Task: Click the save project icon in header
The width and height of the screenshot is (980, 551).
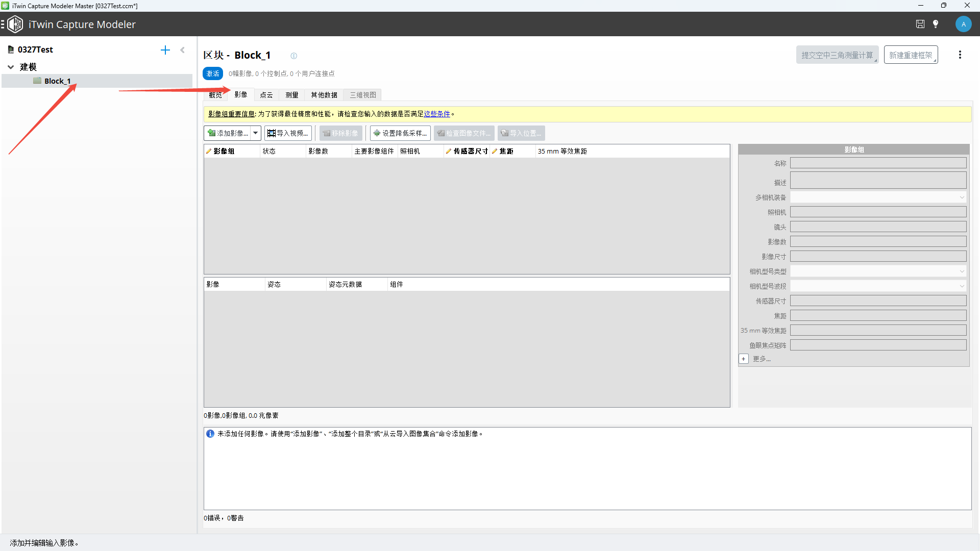Action: 920,24
